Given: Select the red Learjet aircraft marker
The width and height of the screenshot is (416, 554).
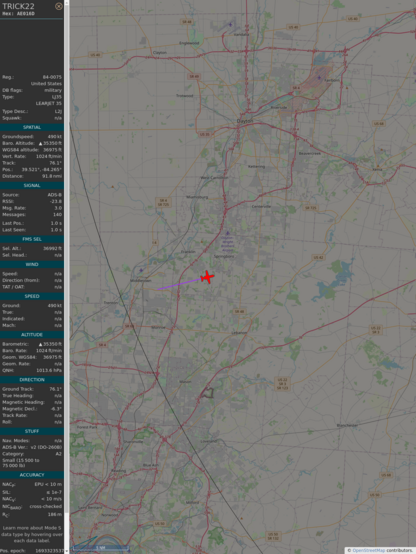Looking at the screenshot, I should pyautogui.click(x=207, y=277).
